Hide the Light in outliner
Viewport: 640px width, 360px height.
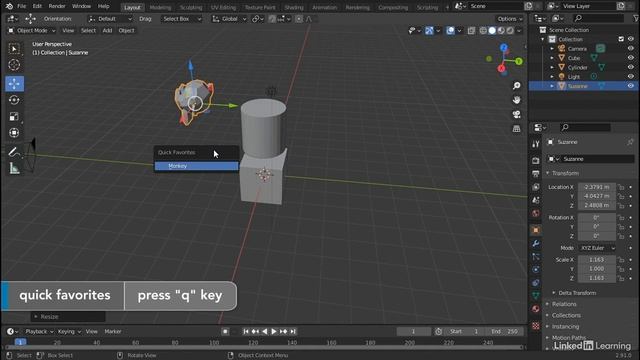pos(631,77)
